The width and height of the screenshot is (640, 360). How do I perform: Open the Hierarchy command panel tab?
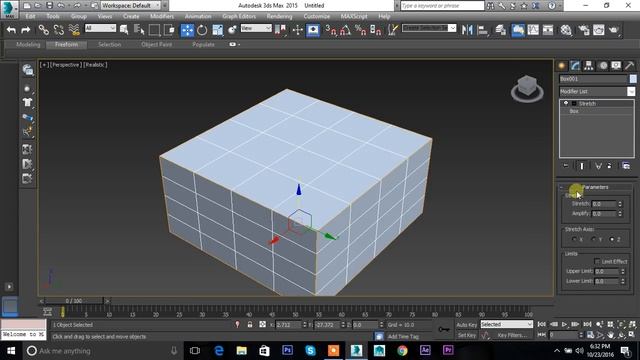tap(589, 65)
